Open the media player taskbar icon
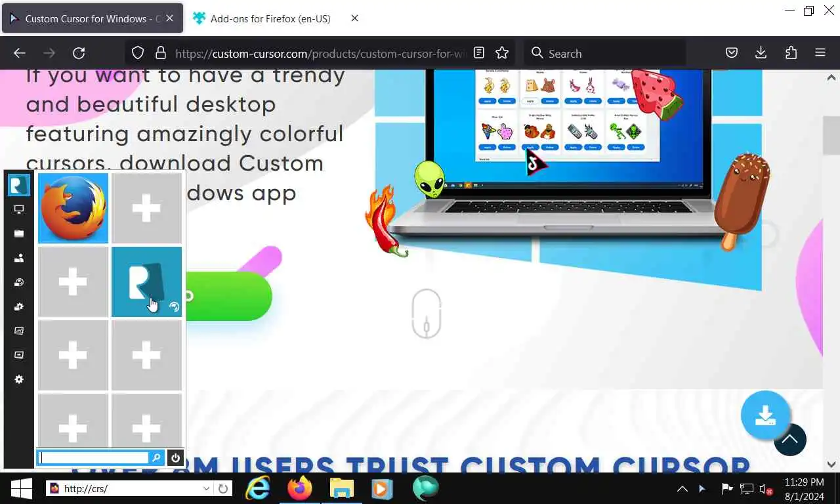Viewport: 840px width, 504px height. point(382,488)
